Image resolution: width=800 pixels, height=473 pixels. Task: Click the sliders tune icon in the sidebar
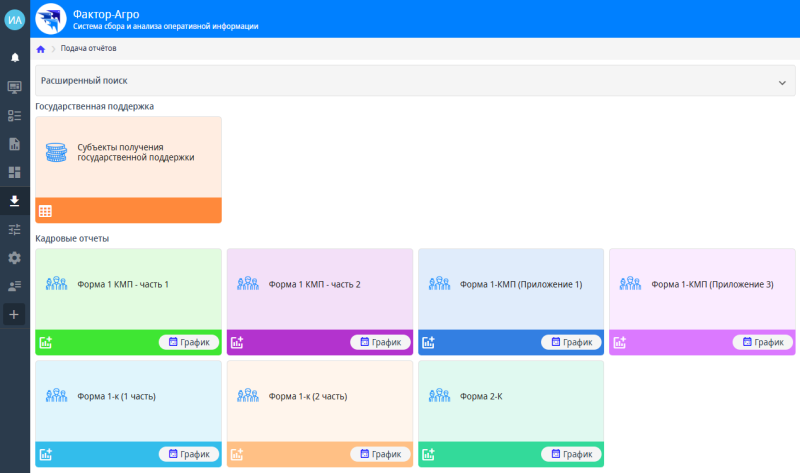(14, 229)
